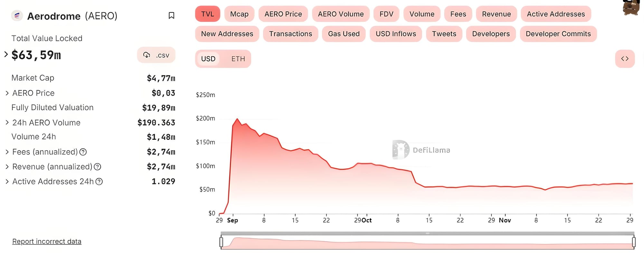Click the left handle of range slider
The image size is (644, 259).
(x=221, y=242)
